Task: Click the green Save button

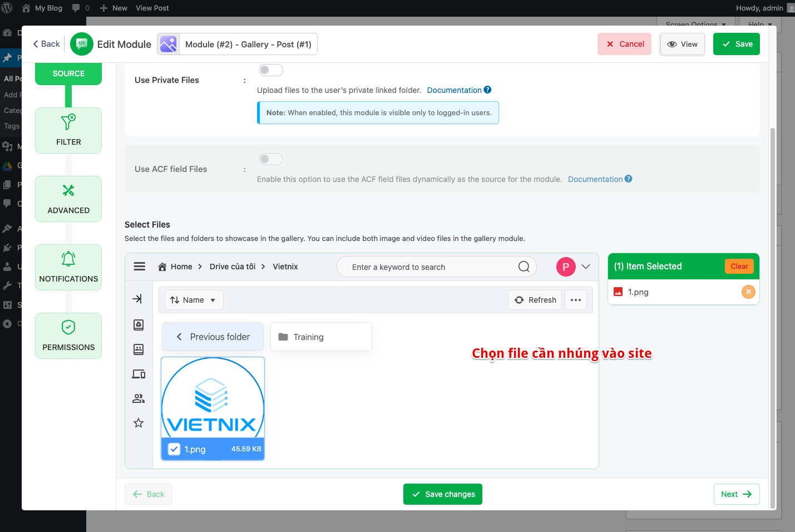Action: coord(737,44)
